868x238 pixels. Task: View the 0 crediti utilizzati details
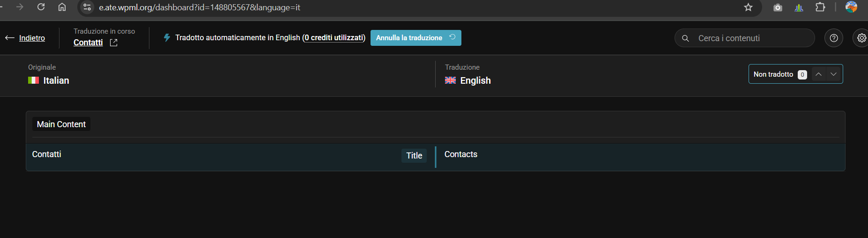(334, 37)
